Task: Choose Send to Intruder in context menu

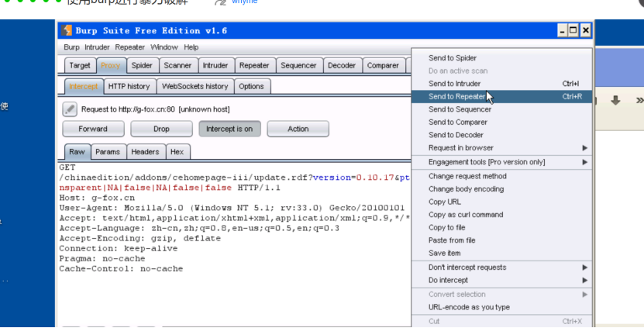Action: (x=502, y=84)
